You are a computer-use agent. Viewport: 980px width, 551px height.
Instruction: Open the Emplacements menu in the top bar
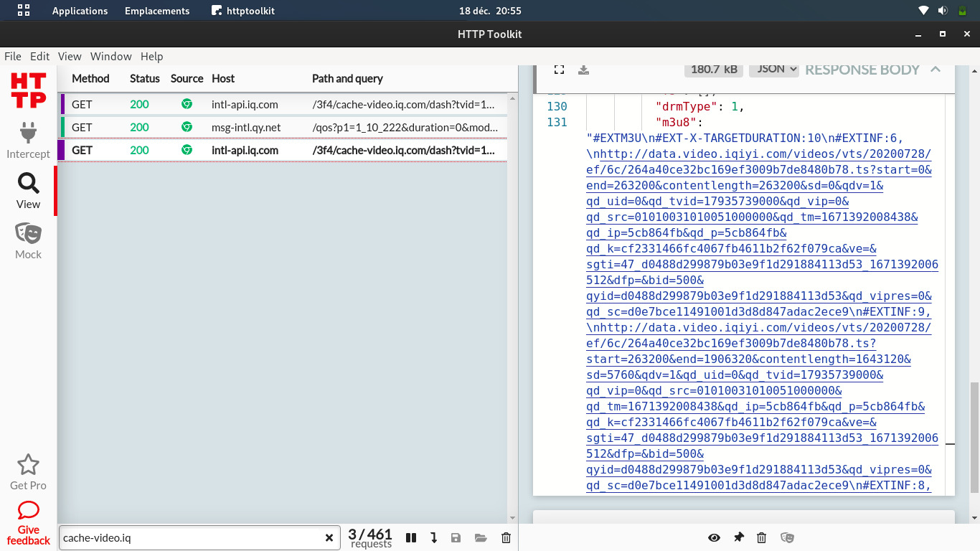coord(157,11)
